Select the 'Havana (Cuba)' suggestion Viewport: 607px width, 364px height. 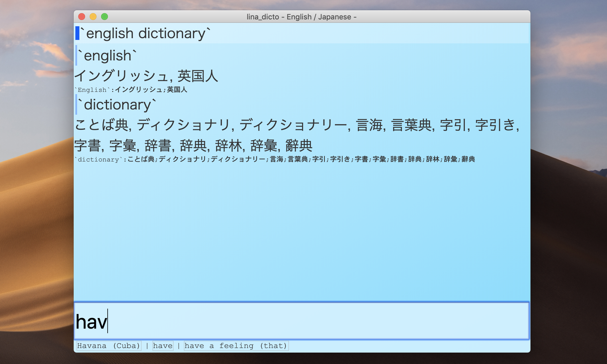click(109, 346)
